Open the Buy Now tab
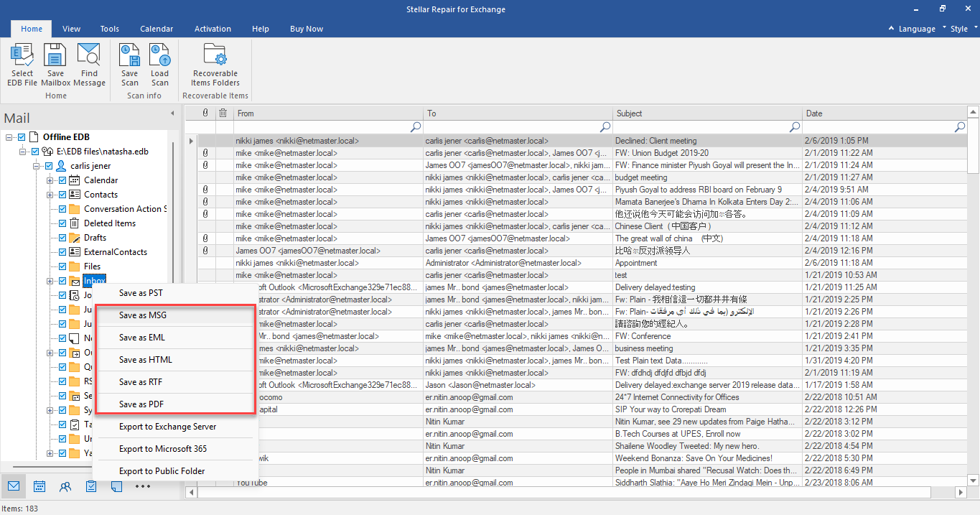 coord(307,29)
